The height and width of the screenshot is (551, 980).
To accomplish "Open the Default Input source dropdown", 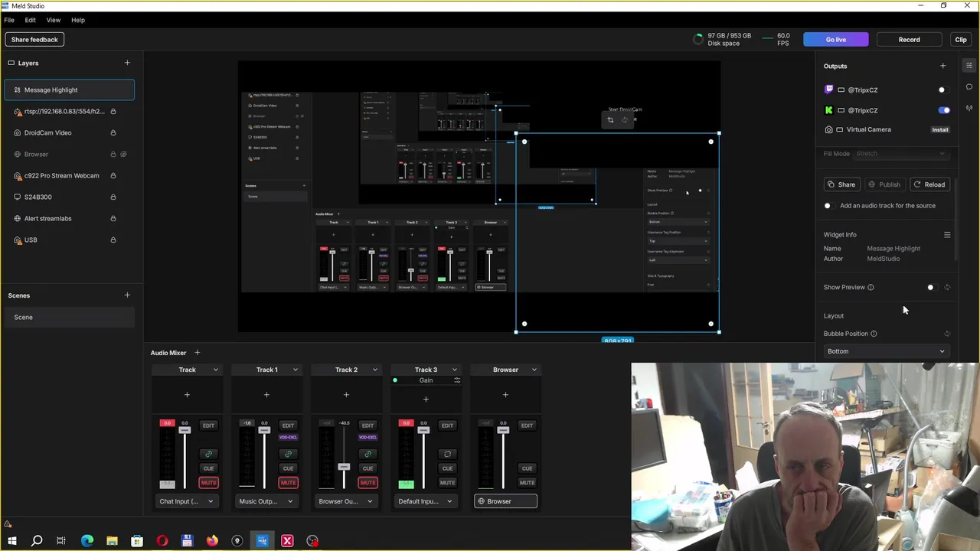I will pyautogui.click(x=426, y=501).
